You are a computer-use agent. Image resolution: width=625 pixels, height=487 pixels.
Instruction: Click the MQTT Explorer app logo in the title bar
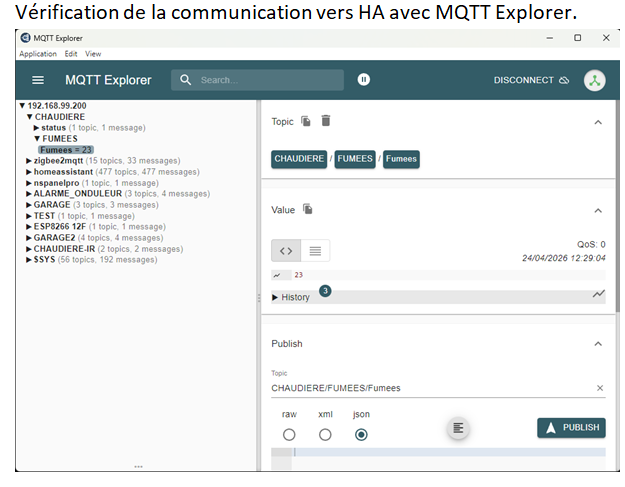pos(26,38)
